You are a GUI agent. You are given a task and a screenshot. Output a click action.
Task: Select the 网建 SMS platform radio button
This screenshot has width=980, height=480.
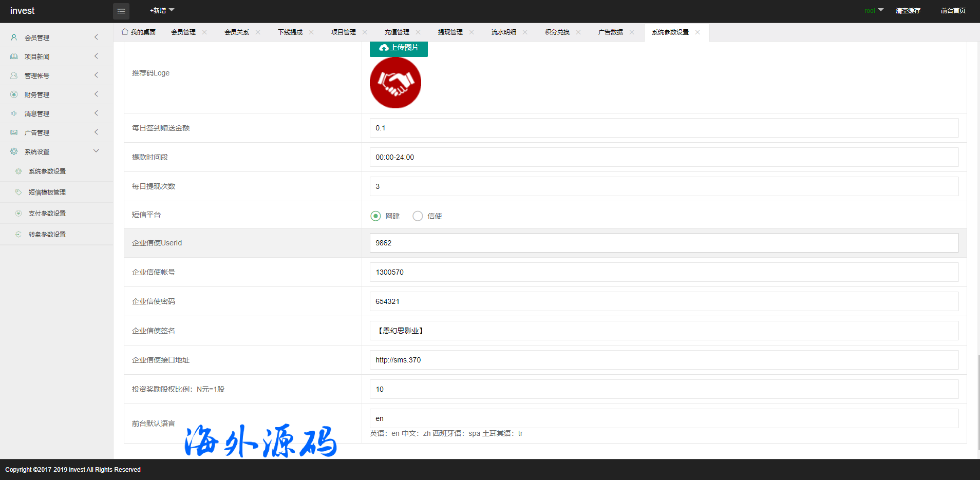[375, 216]
